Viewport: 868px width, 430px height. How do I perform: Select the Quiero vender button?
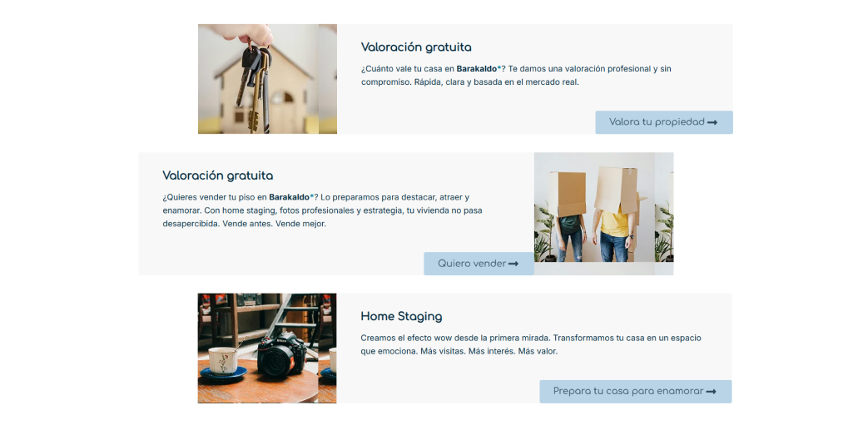479,264
